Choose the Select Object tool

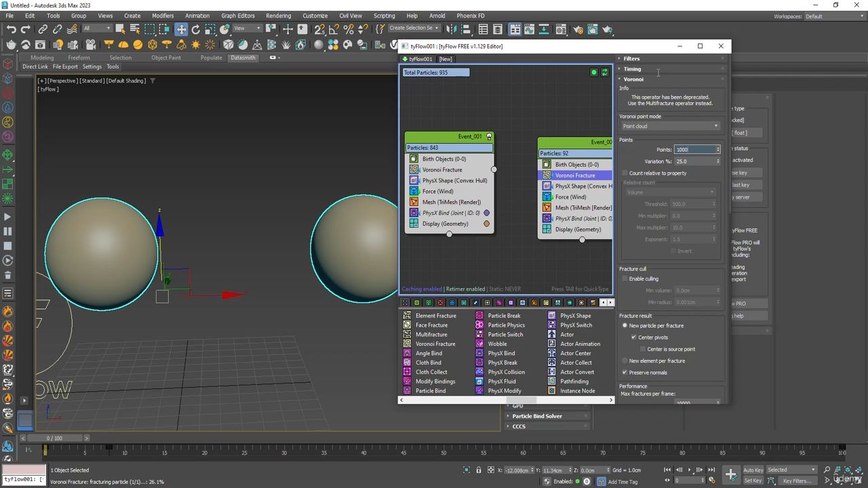(x=120, y=29)
